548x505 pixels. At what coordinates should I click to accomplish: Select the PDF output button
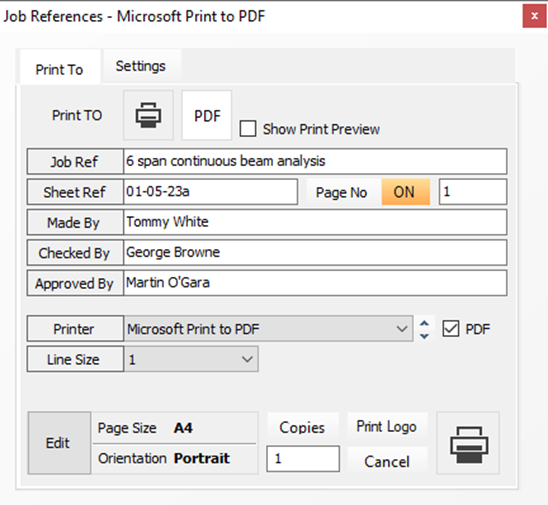tap(207, 115)
